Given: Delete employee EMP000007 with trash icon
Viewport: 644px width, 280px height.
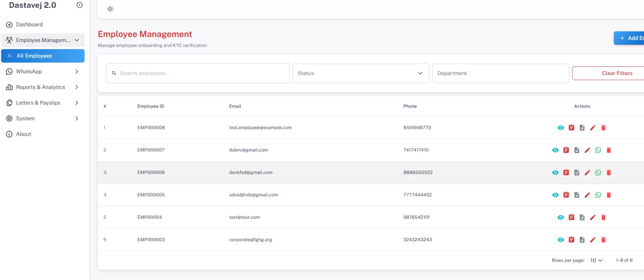Looking at the screenshot, I should (609, 150).
